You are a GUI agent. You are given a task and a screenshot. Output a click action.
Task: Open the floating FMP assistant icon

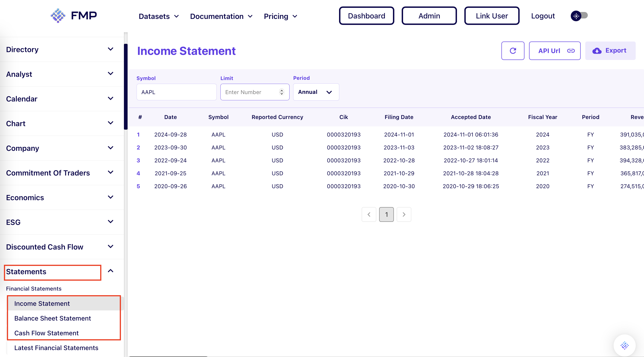(x=624, y=345)
